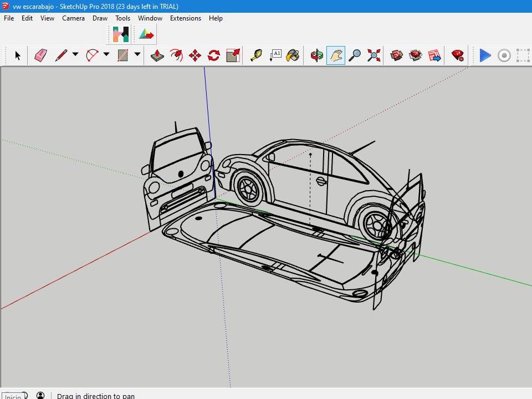Image resolution: width=532 pixels, height=399 pixels.
Task: Choose the Paint Bucket tool
Action: [x=293, y=55]
